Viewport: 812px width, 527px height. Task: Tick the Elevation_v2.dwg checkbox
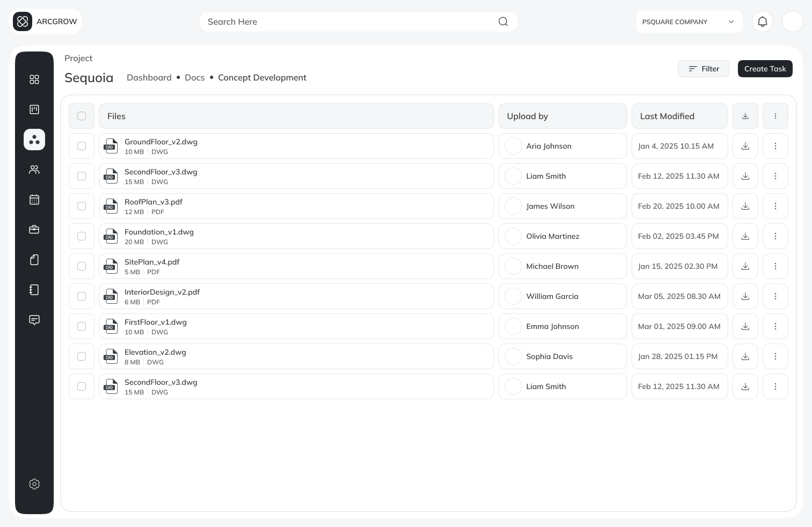(x=82, y=356)
